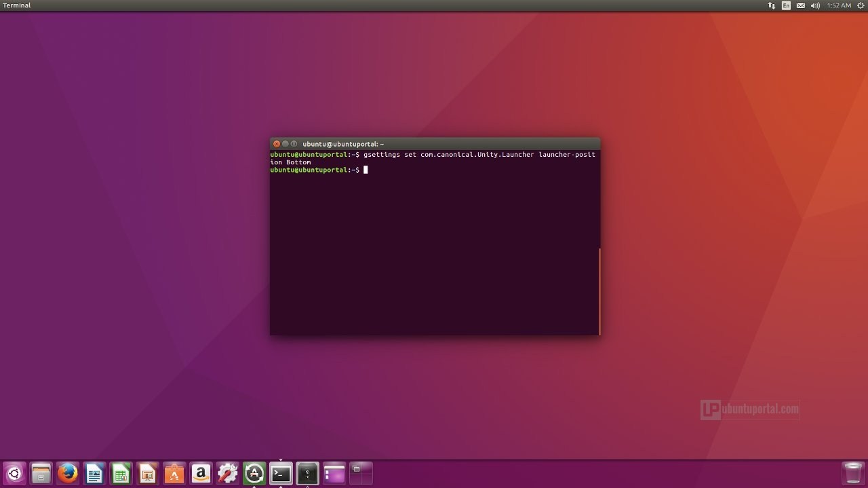Close the Terminal window with the red button
The image size is (868, 488).
[277, 144]
